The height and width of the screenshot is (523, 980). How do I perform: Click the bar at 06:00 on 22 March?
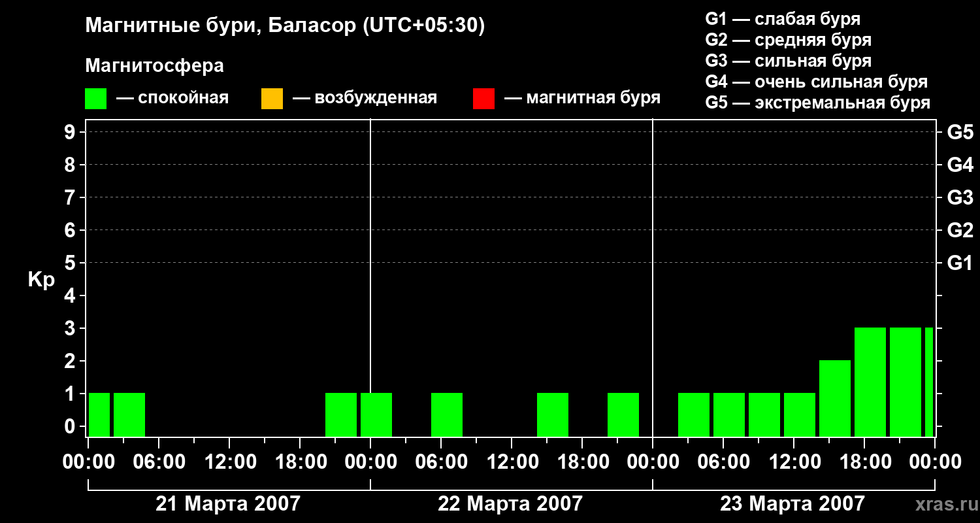click(447, 414)
